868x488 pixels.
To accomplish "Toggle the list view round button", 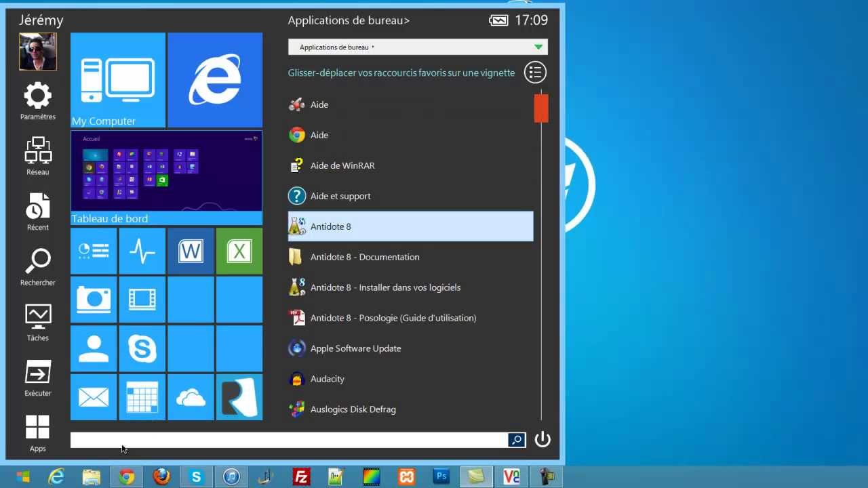I will [x=535, y=72].
